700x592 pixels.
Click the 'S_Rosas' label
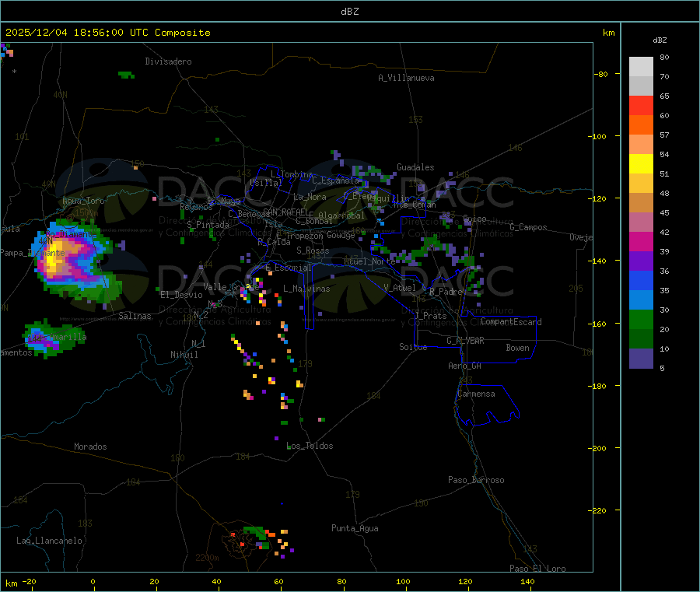click(313, 250)
